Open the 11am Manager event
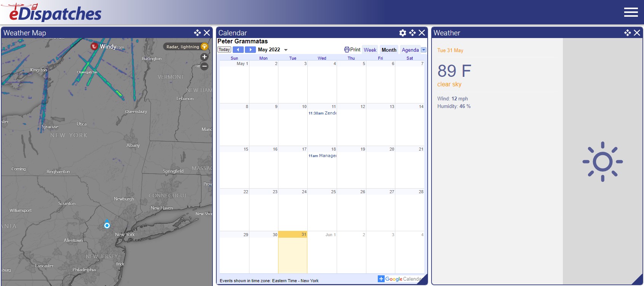 pos(322,156)
